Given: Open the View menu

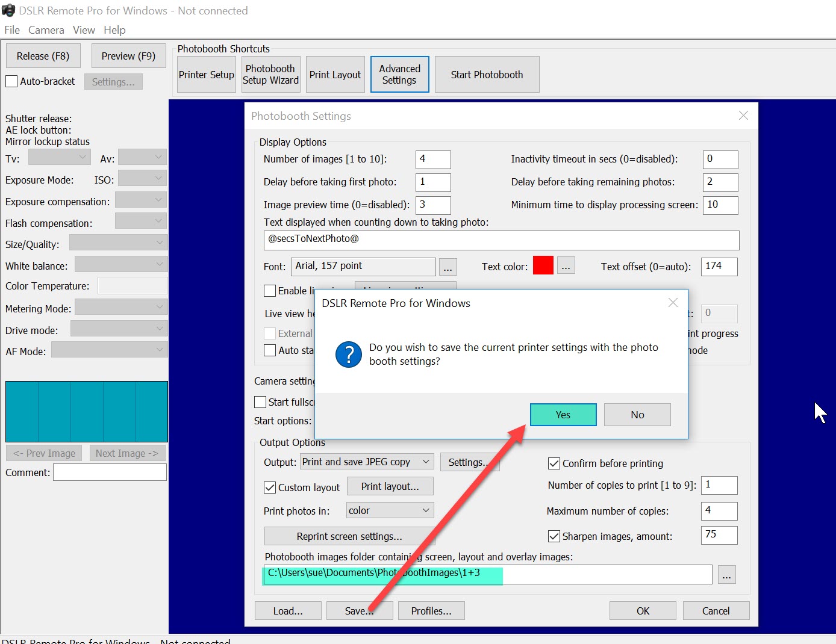Looking at the screenshot, I should coord(84,30).
